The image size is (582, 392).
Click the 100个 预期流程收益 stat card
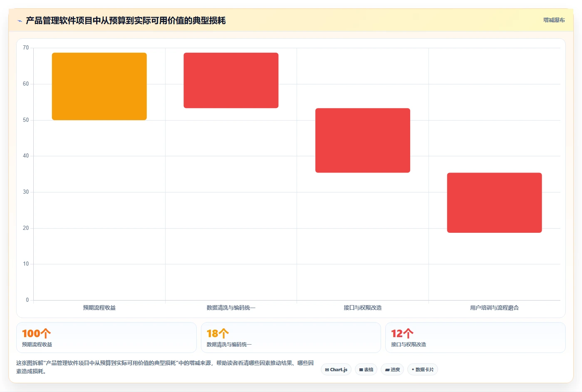106,338
